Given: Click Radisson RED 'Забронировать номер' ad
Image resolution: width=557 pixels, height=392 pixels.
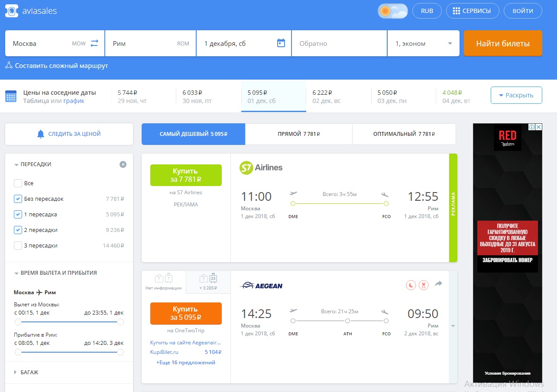Looking at the screenshot, I should coord(508,260).
